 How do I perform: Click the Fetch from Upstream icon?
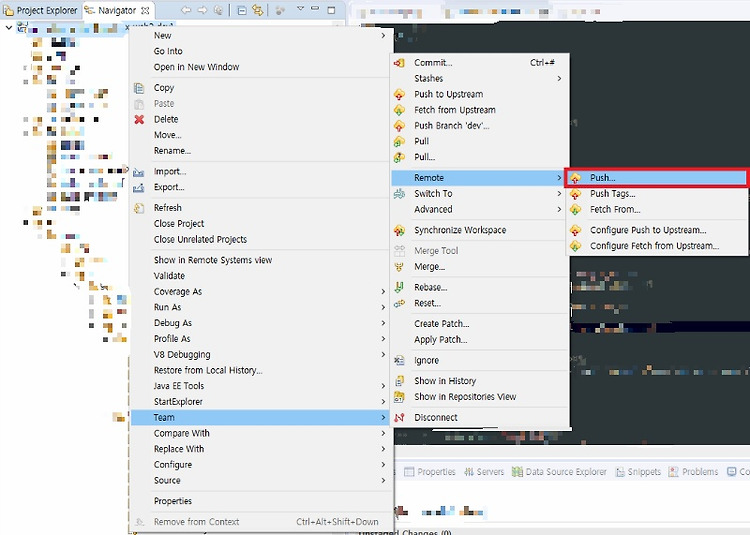(x=399, y=110)
